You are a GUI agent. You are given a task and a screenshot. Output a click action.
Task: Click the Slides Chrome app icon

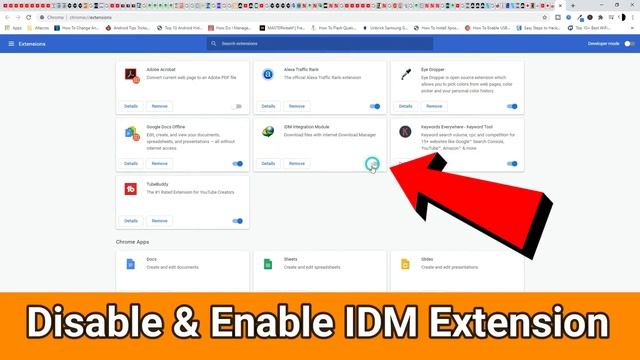pos(405,264)
